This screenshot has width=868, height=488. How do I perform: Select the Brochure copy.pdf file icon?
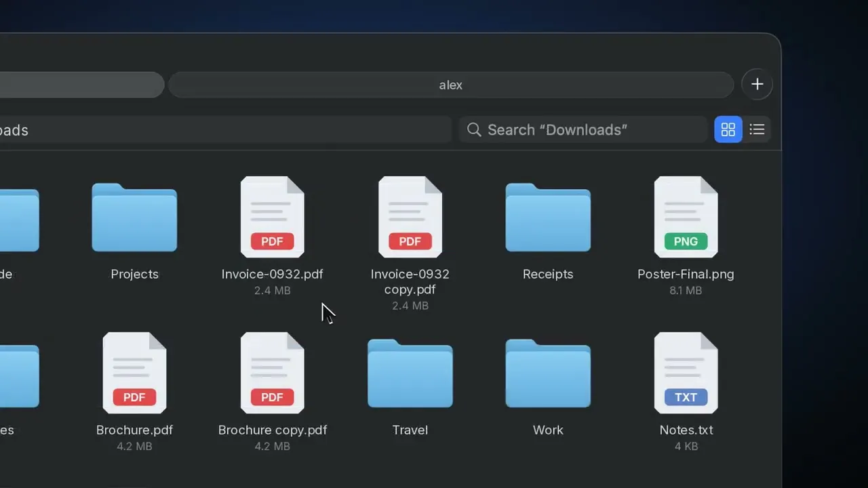click(272, 373)
